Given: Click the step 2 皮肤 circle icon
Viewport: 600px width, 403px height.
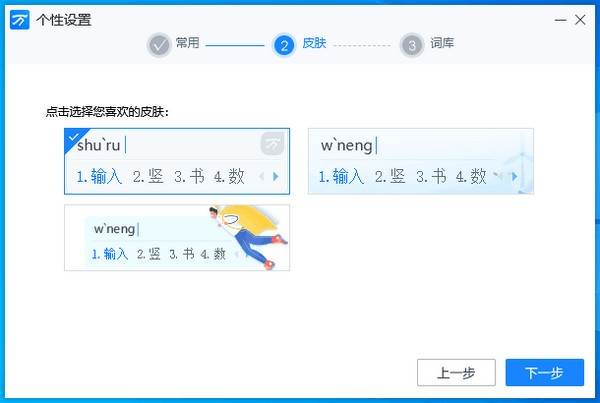Looking at the screenshot, I should tap(284, 45).
